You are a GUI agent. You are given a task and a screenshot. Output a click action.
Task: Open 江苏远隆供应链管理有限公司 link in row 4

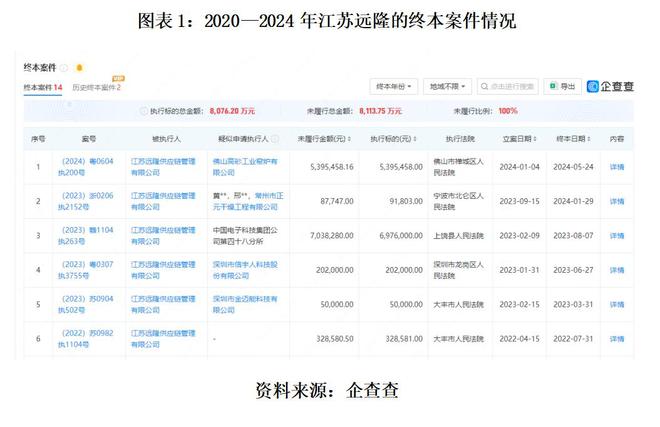163,270
